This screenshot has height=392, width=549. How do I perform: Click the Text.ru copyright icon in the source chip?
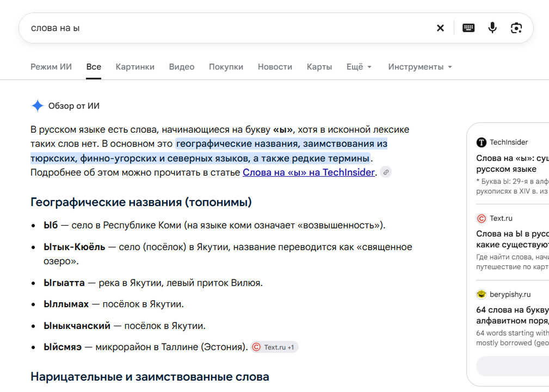(256, 347)
